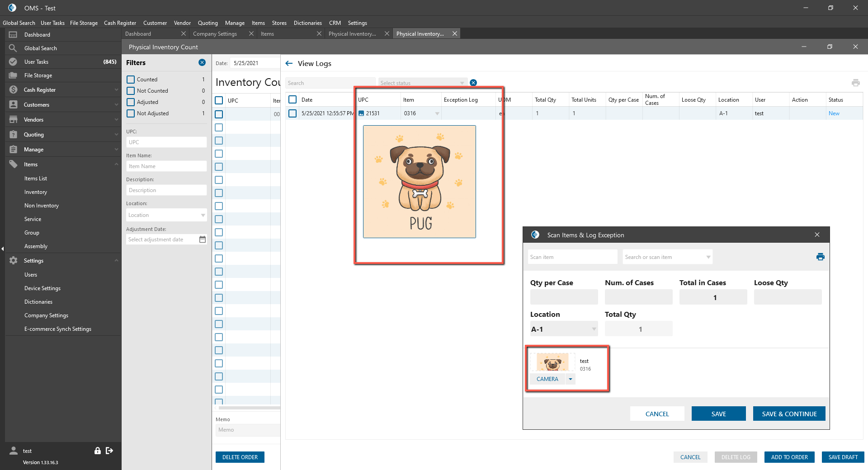
Task: Open the Item 0316 cell dropdown
Action: pos(437,113)
